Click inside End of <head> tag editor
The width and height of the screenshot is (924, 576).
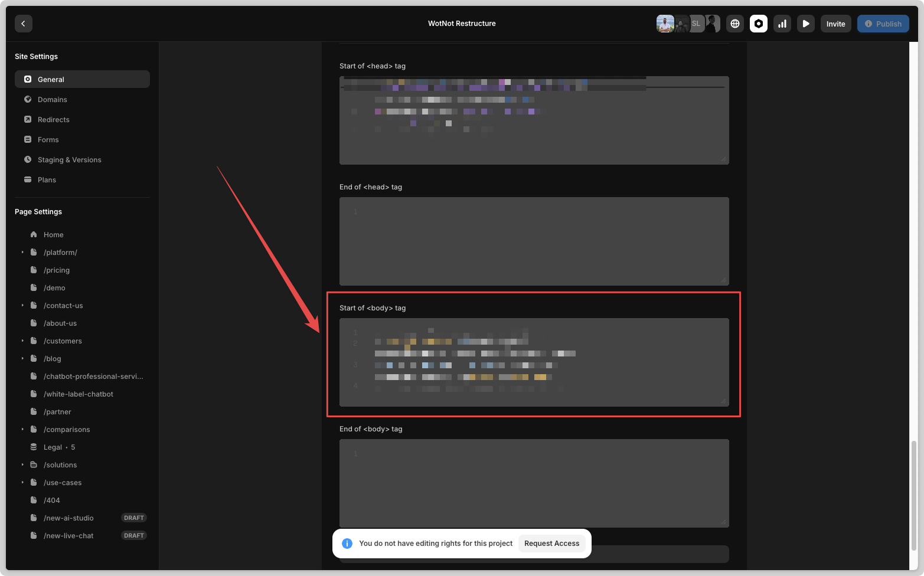(x=534, y=241)
